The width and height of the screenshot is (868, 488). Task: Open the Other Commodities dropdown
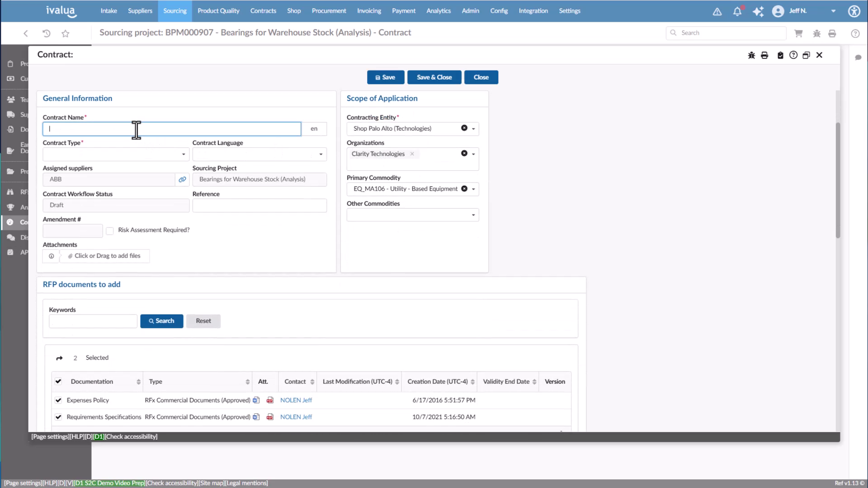473,215
